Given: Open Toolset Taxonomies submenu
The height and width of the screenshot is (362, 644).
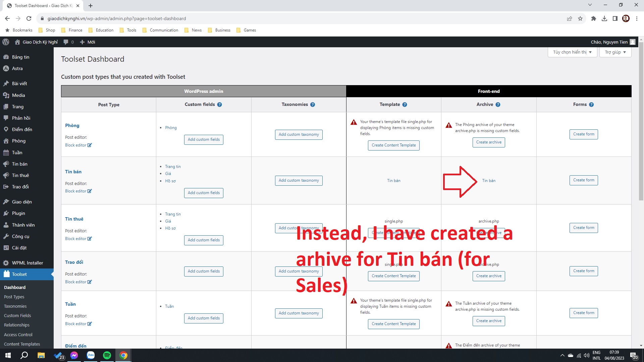Looking at the screenshot, I should (15, 306).
